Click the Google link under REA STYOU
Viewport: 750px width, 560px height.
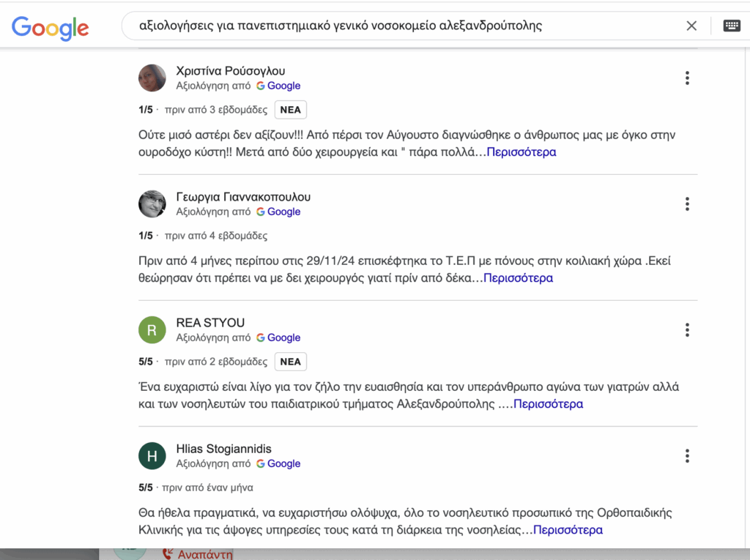283,337
